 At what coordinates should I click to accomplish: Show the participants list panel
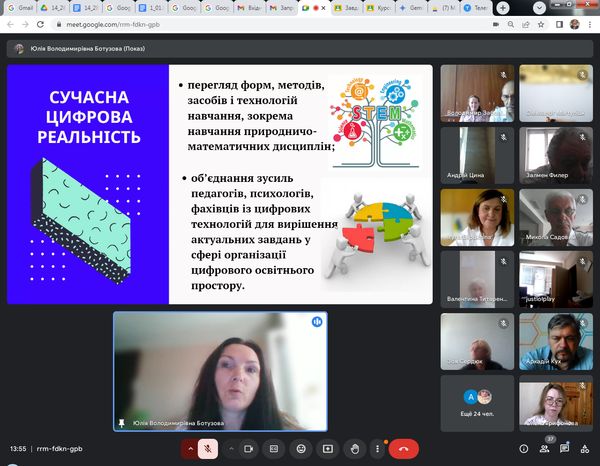544,449
